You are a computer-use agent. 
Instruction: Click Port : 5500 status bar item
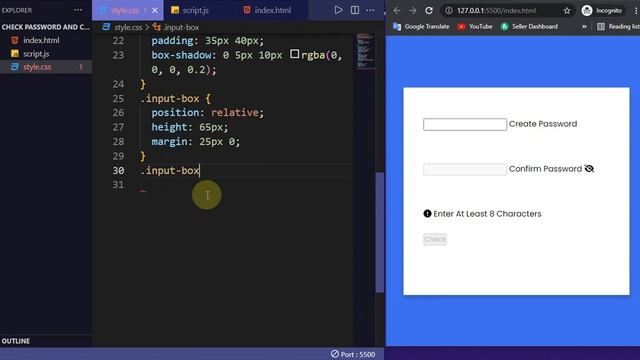point(353,354)
